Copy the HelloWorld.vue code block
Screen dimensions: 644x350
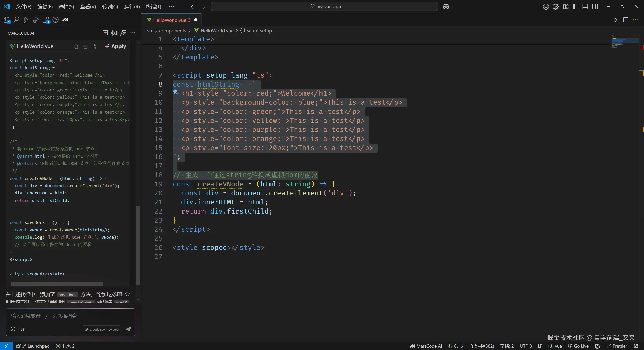click(x=76, y=46)
